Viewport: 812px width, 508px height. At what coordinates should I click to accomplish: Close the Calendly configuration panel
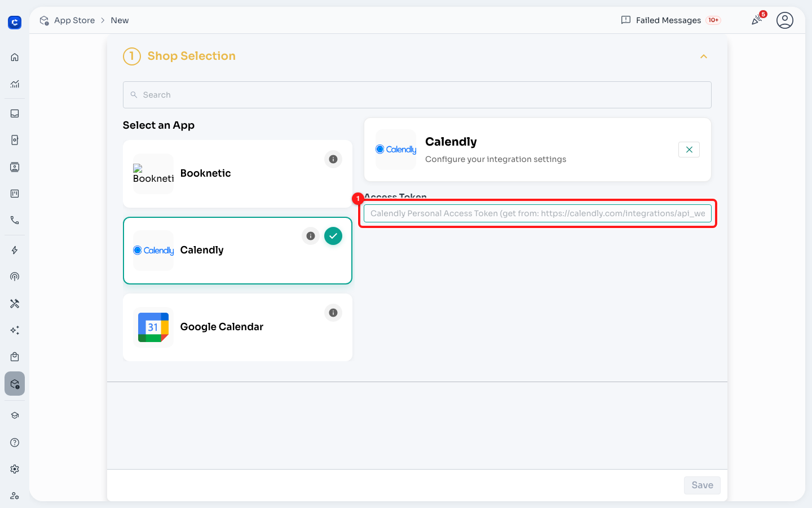(x=689, y=150)
